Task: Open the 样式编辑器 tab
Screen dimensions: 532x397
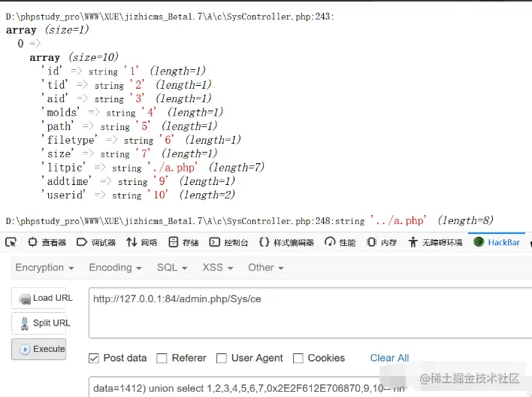Action: 286,242
